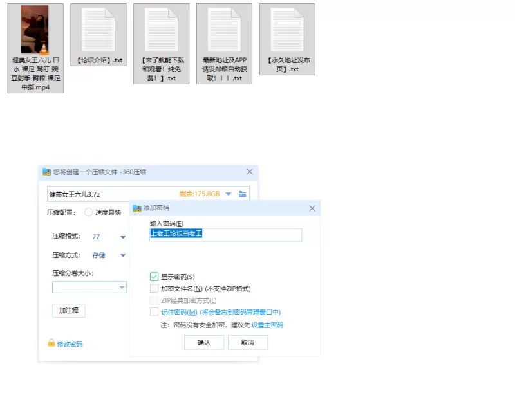This screenshot has height=420, width=515.
Task: Select the 【论坛介绍】.txt file icon
Action: pos(98,30)
